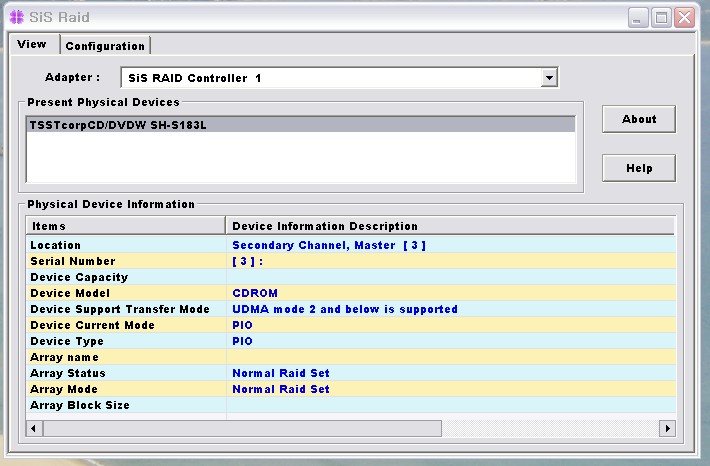710x466 pixels.
Task: Select the Array Block Size row
Action: 351,405
